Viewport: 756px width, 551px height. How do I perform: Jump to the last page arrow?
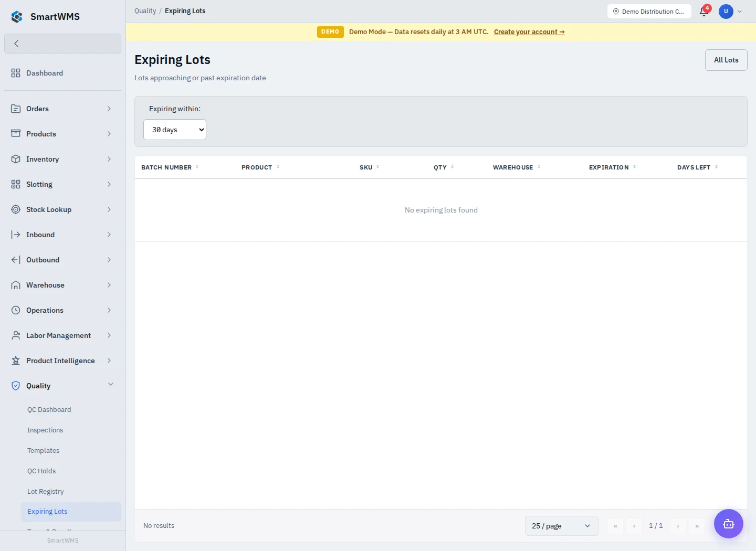pos(697,526)
